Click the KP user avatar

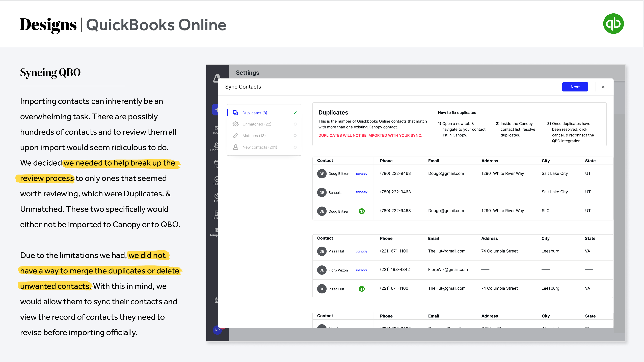click(x=217, y=330)
